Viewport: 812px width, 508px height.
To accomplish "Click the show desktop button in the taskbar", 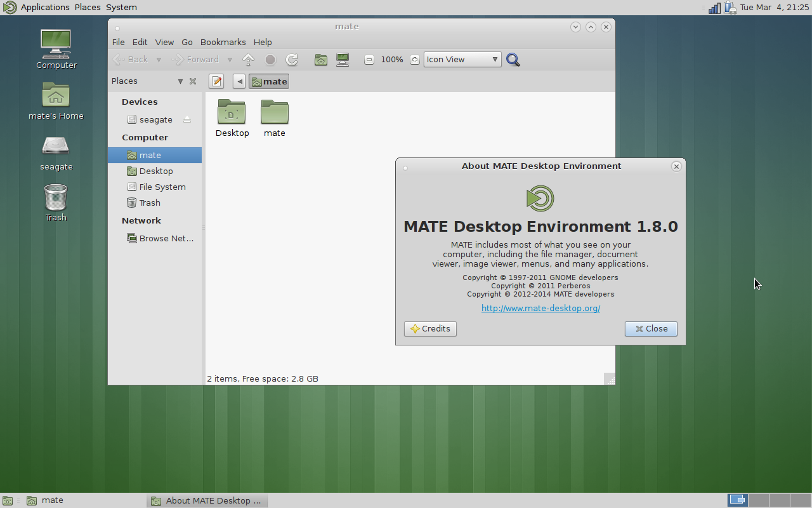I will [x=7, y=500].
